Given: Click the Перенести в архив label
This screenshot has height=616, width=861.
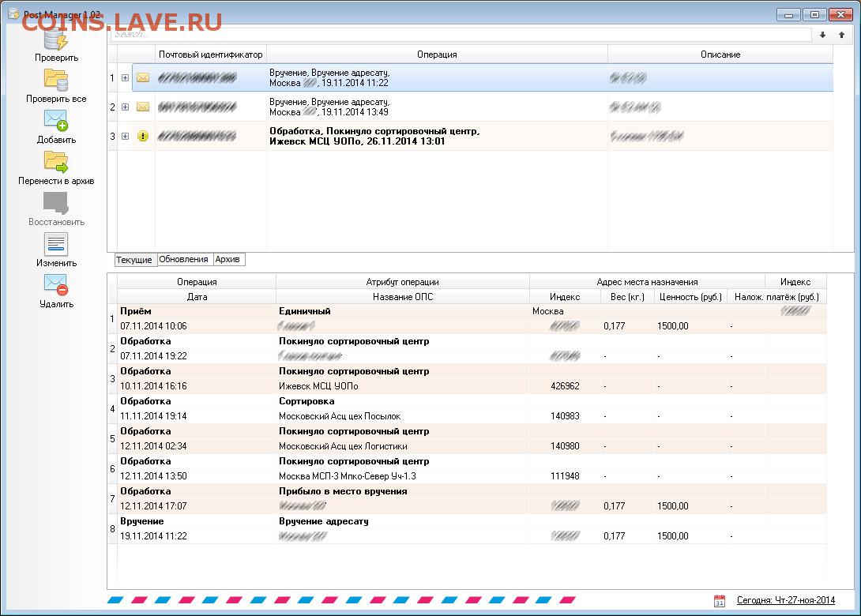Looking at the screenshot, I should [56, 181].
